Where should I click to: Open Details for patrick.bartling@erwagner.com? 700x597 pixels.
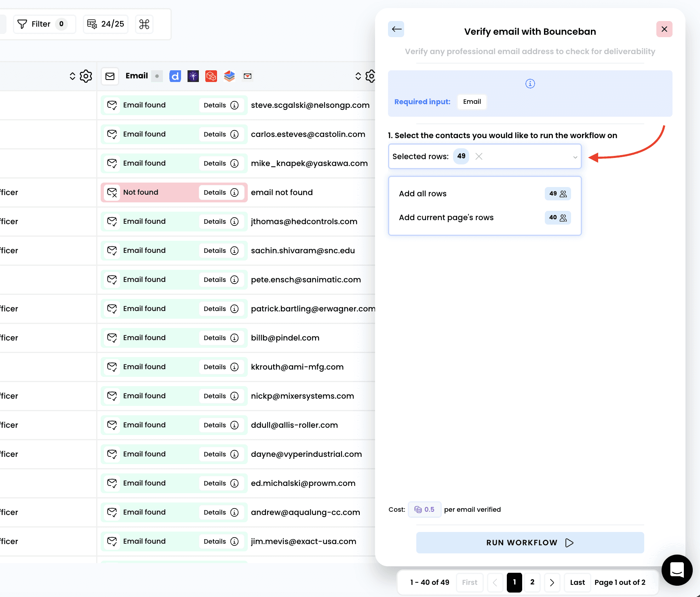221,309
